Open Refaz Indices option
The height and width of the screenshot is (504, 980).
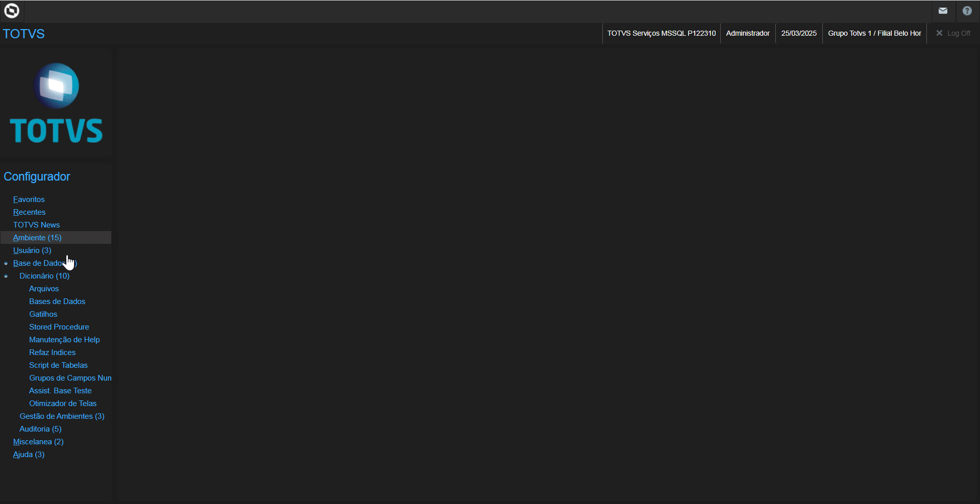tap(53, 352)
